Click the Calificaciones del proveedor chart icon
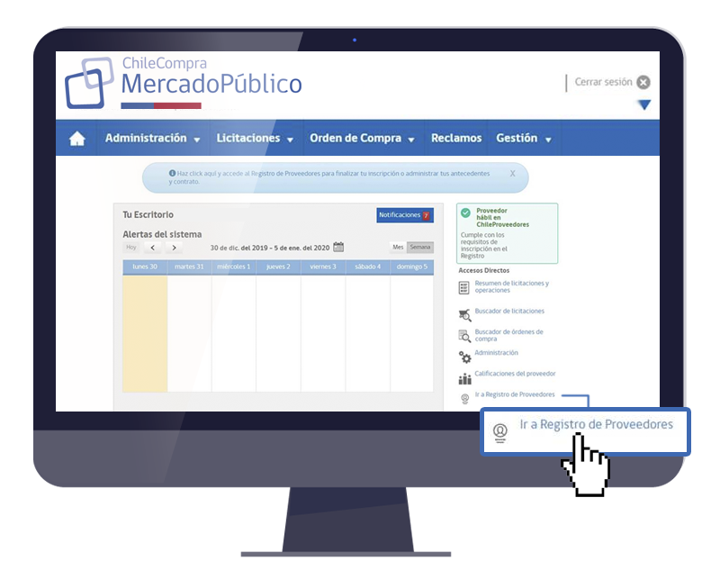Screen dimensions: 720x588 [x=464, y=378]
